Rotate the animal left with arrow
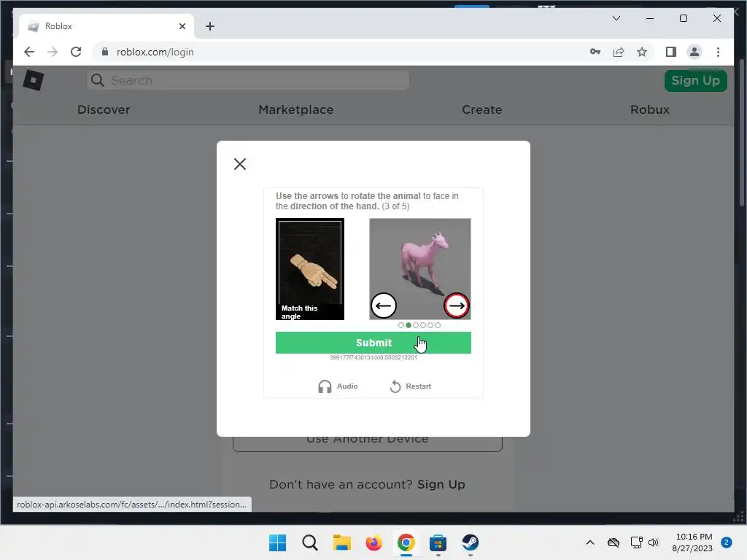The width and height of the screenshot is (747, 560). (384, 306)
